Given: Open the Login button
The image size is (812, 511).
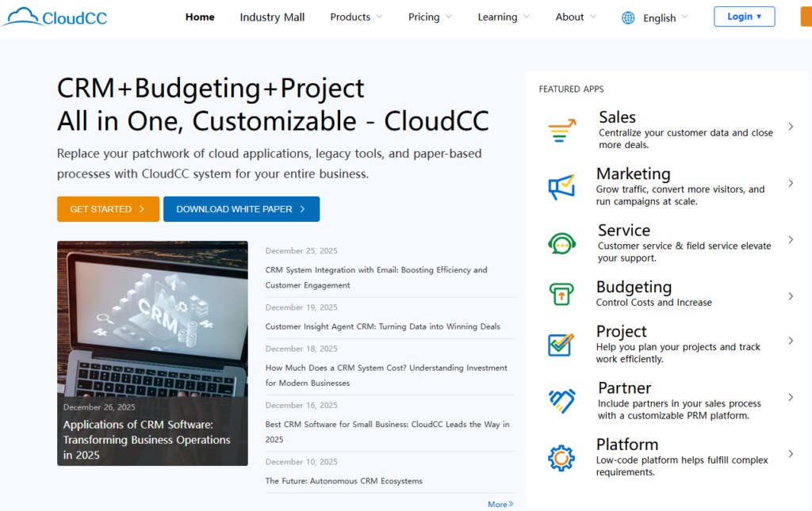Looking at the screenshot, I should point(744,17).
